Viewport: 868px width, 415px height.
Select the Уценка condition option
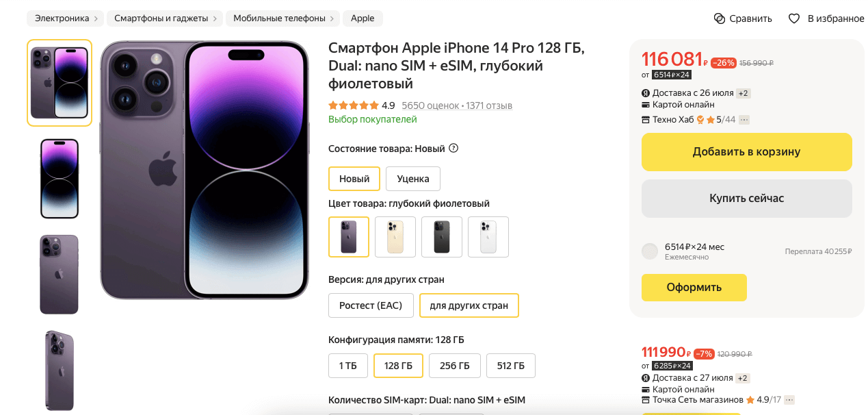point(413,179)
